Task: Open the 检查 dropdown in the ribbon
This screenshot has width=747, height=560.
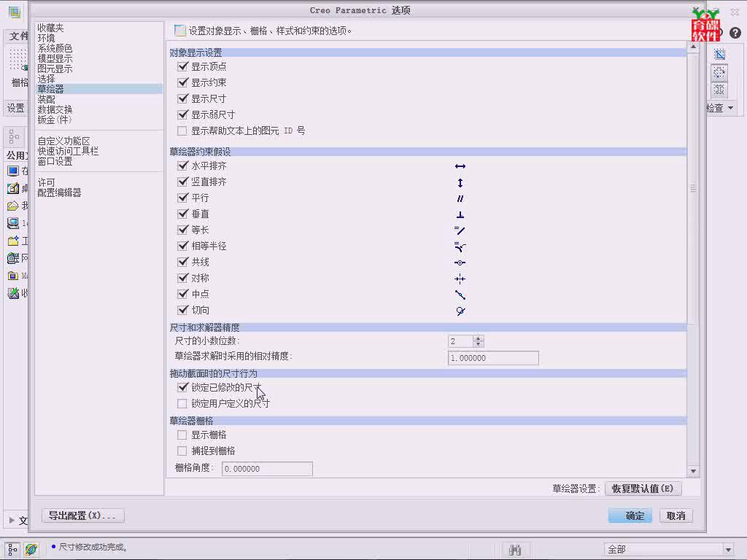Action: point(719,108)
